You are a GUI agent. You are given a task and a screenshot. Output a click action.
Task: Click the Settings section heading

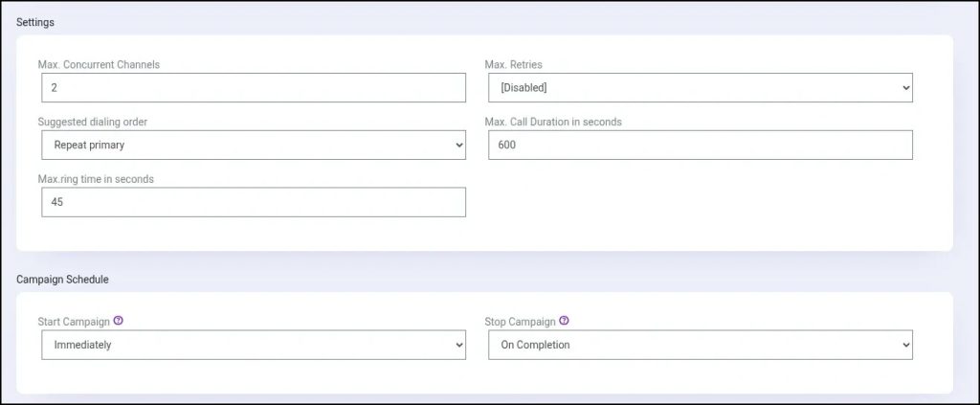(x=35, y=22)
